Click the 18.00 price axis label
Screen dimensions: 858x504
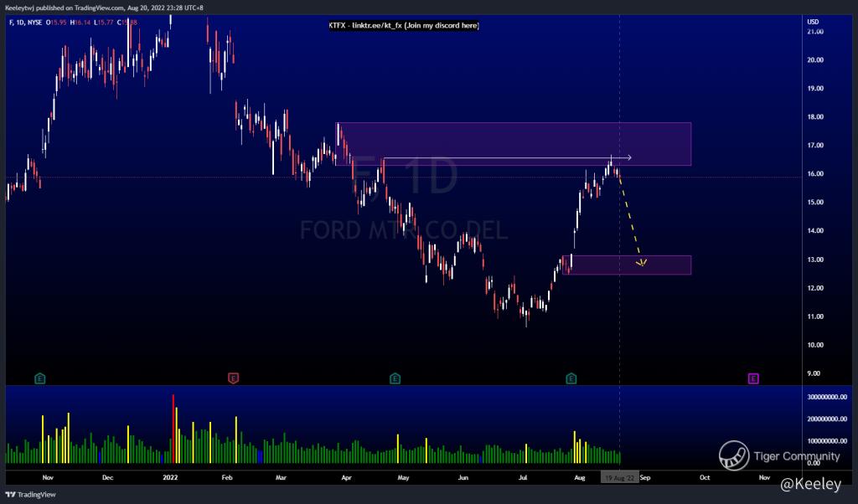pyautogui.click(x=815, y=117)
